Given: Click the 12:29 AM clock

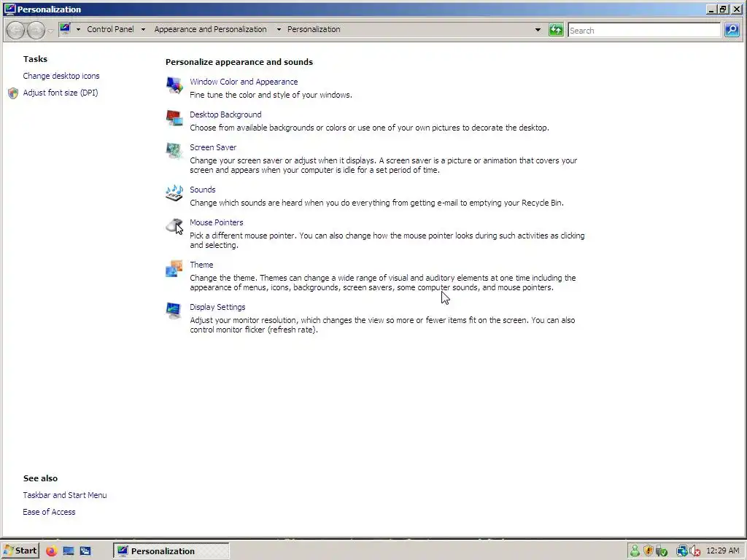Looking at the screenshot, I should click(723, 551).
